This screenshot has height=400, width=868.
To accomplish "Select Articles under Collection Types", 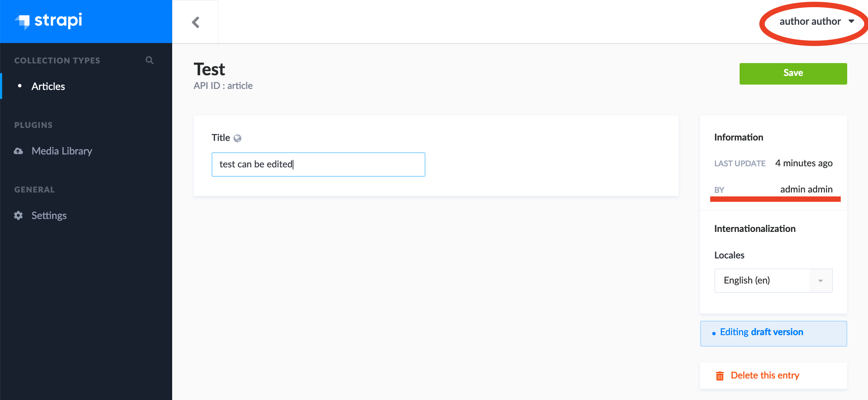I will 48,86.
